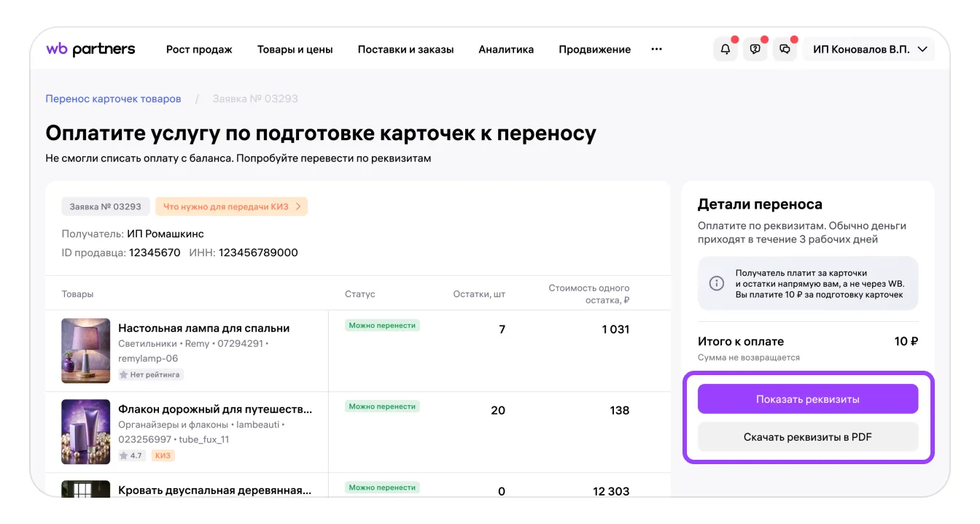The width and height of the screenshot is (980, 524).
Task: Click the Детали переноса heading
Action: (760, 204)
